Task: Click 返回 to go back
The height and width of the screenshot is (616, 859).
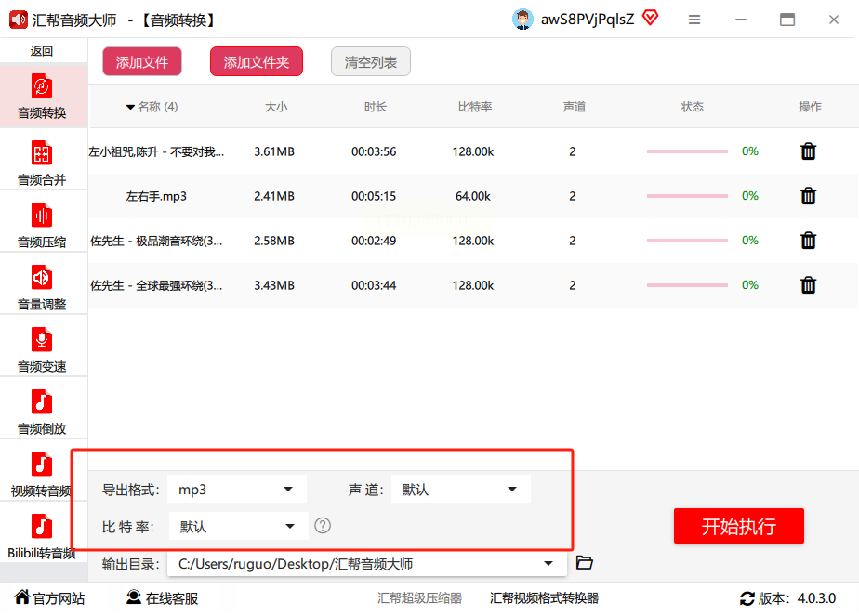Action: [x=42, y=51]
